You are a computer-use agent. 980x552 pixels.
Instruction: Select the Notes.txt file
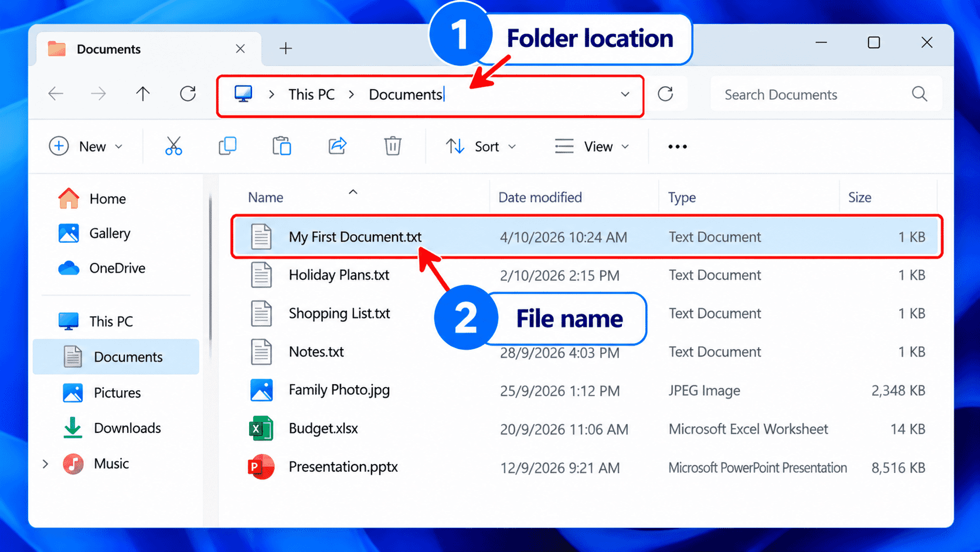tap(587, 352)
